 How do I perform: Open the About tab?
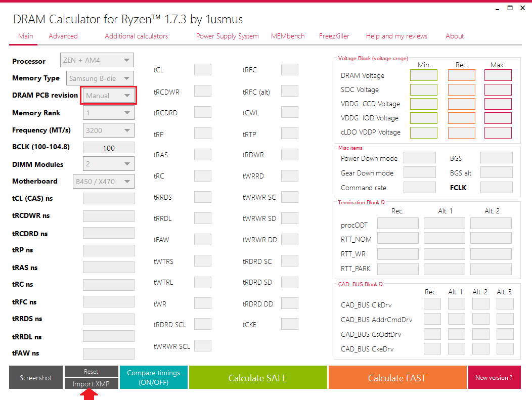coord(455,36)
